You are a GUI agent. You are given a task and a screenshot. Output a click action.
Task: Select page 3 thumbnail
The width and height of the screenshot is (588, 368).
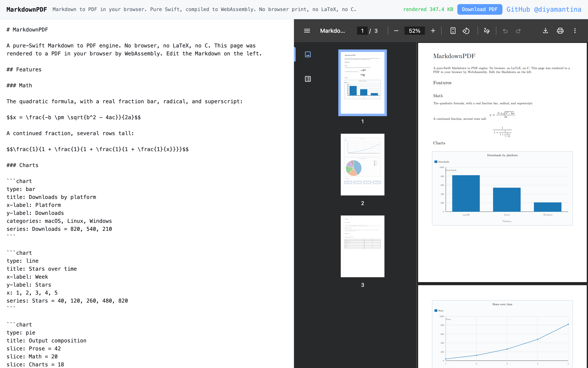click(x=362, y=246)
